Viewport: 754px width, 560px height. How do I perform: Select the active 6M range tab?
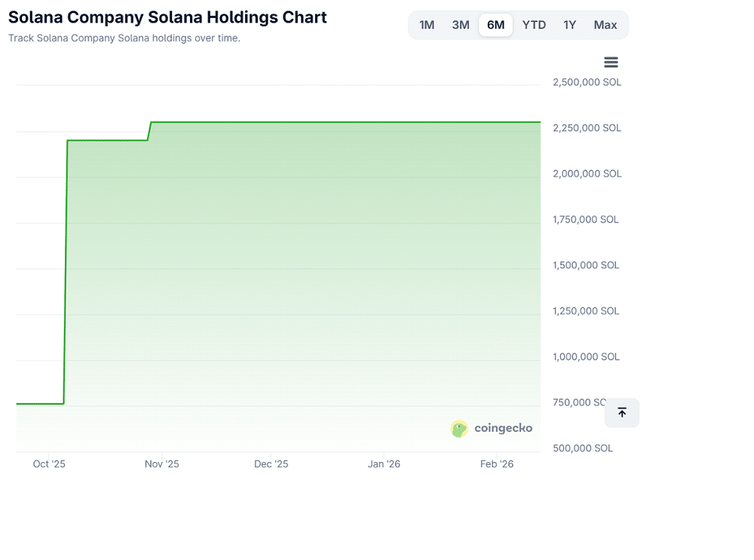(x=495, y=25)
